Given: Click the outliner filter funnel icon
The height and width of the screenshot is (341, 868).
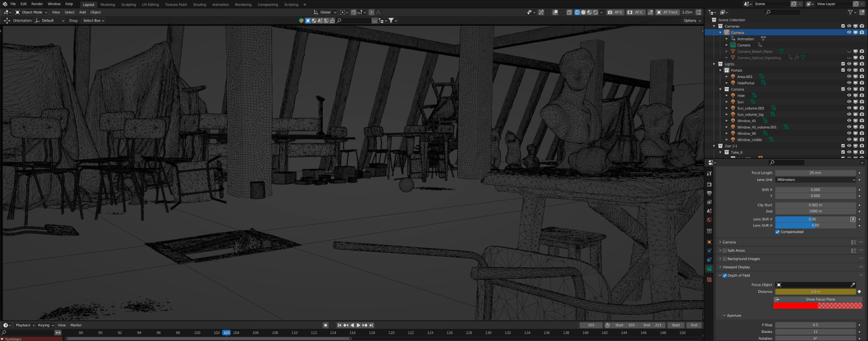Looking at the screenshot, I should pyautogui.click(x=851, y=12).
